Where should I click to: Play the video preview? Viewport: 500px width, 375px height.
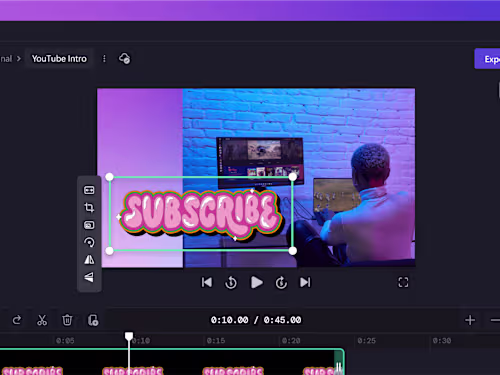(256, 282)
